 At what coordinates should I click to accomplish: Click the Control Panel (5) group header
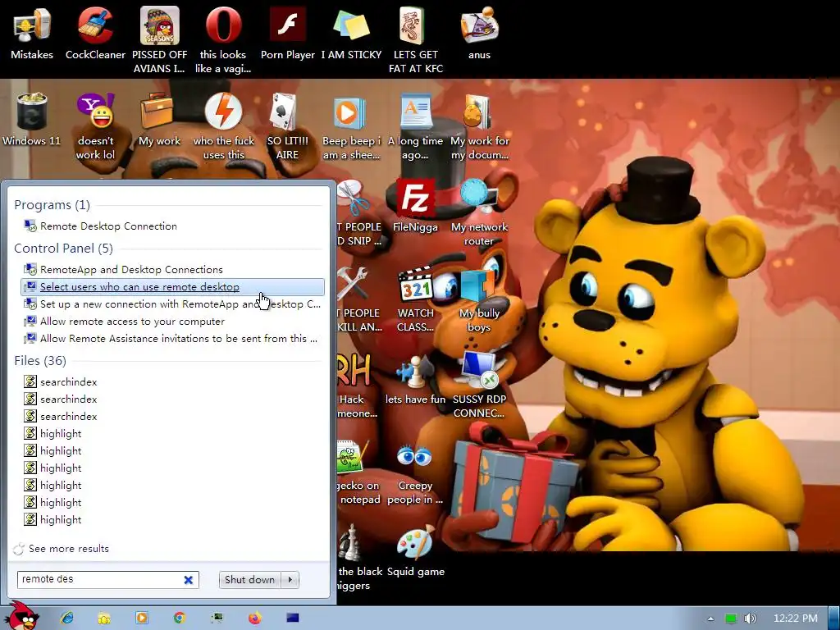point(63,248)
